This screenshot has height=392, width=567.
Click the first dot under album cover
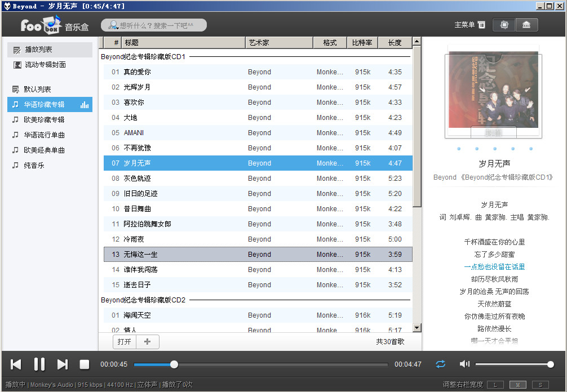[x=459, y=149]
